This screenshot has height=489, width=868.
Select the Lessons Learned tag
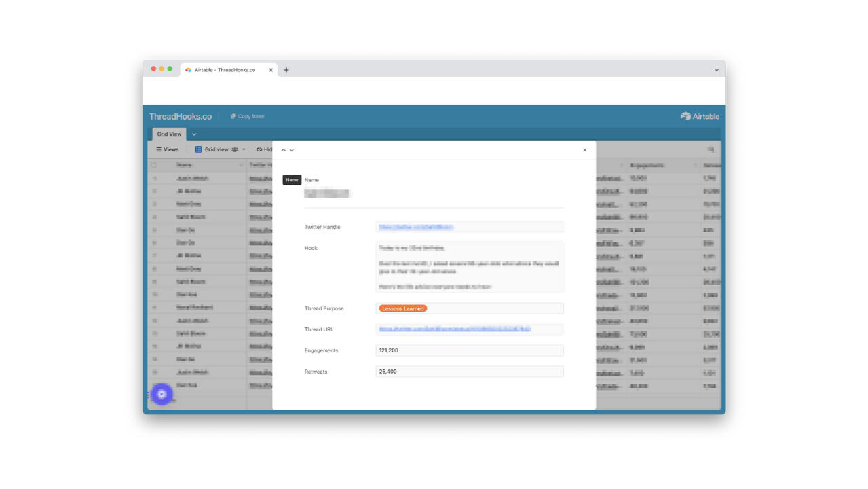point(402,308)
